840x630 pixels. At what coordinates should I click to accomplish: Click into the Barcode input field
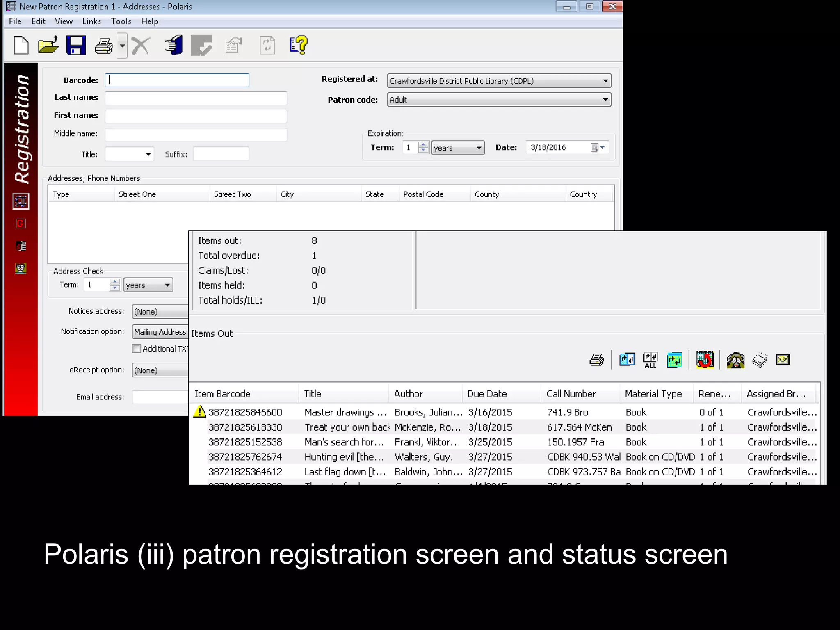point(177,80)
